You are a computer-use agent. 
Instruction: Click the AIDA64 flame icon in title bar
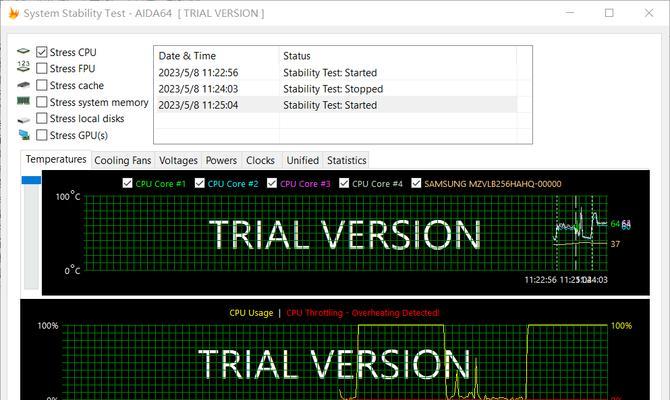pyautogui.click(x=14, y=13)
